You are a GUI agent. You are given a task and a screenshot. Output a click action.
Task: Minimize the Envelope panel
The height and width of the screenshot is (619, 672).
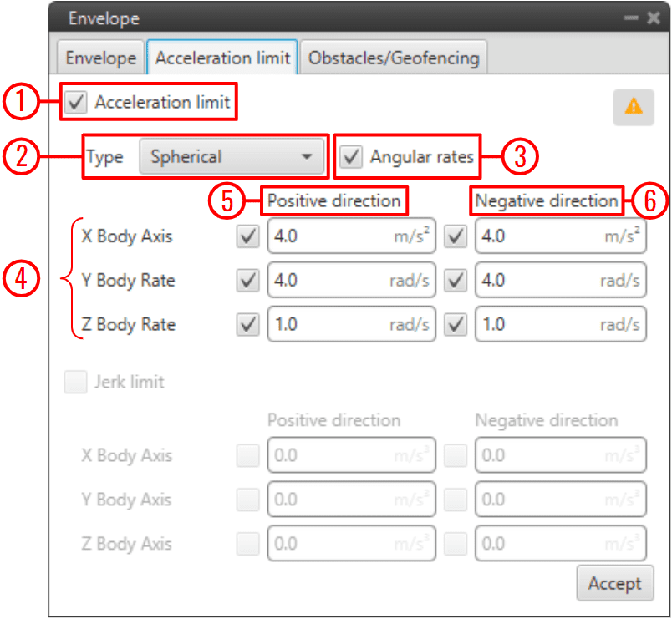633,18
